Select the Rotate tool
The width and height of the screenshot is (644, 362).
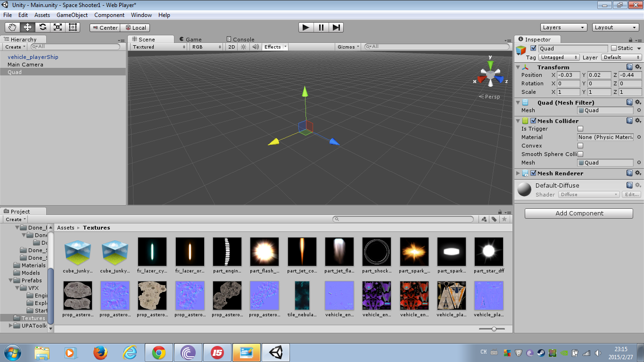coord(42,27)
